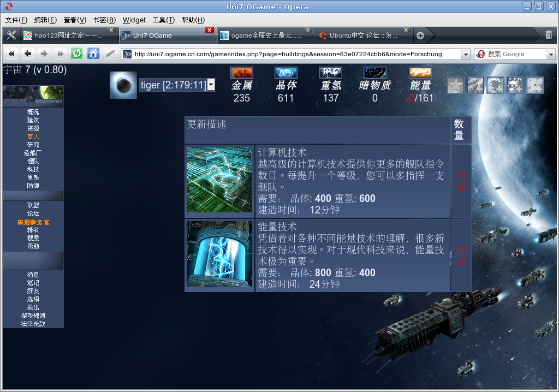
Task: Click the energy resource icon
Action: point(420,73)
